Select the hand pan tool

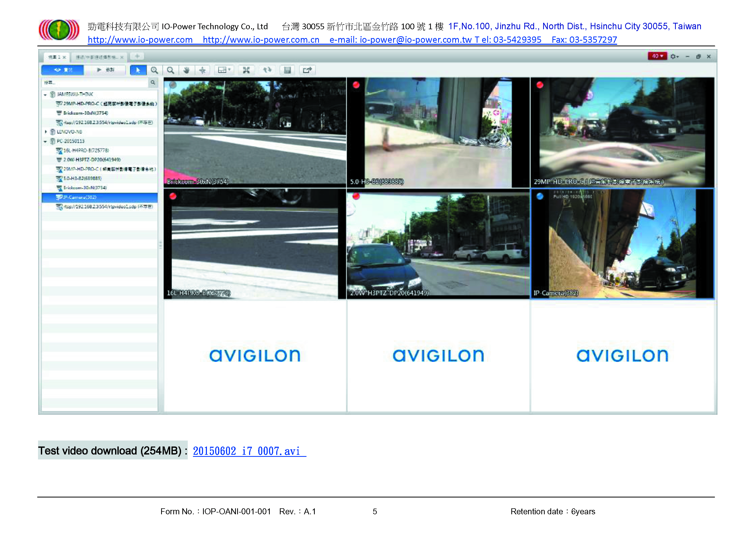click(x=186, y=70)
